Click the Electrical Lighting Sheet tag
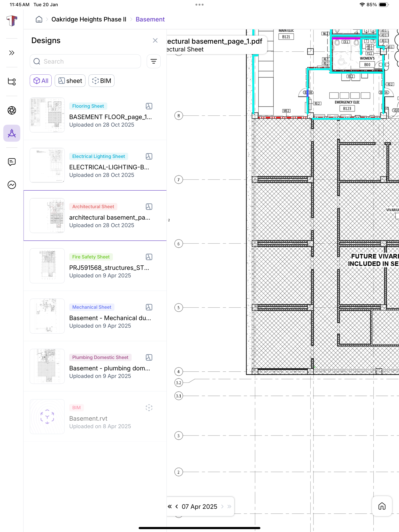The height and width of the screenshot is (532, 399). [x=99, y=156]
